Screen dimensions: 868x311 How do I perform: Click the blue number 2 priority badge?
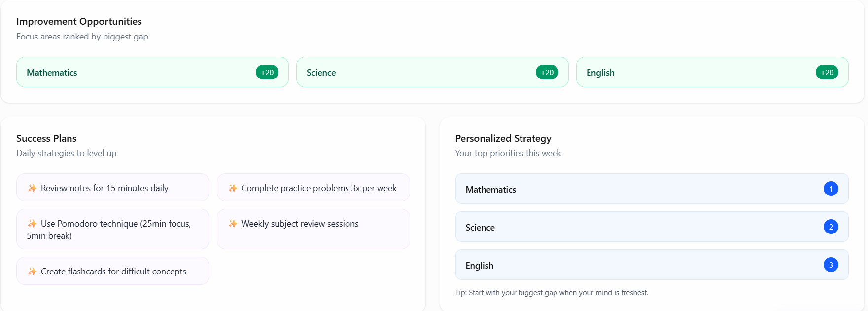(831, 227)
